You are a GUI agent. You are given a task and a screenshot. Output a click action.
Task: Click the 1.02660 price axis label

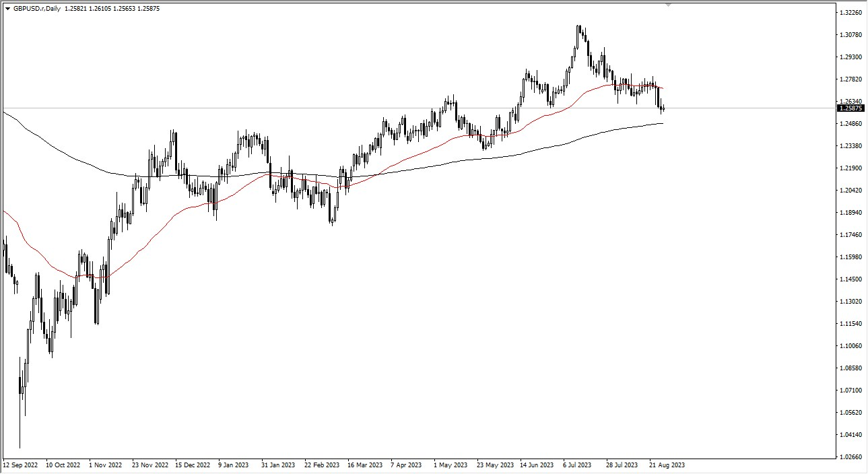850,457
